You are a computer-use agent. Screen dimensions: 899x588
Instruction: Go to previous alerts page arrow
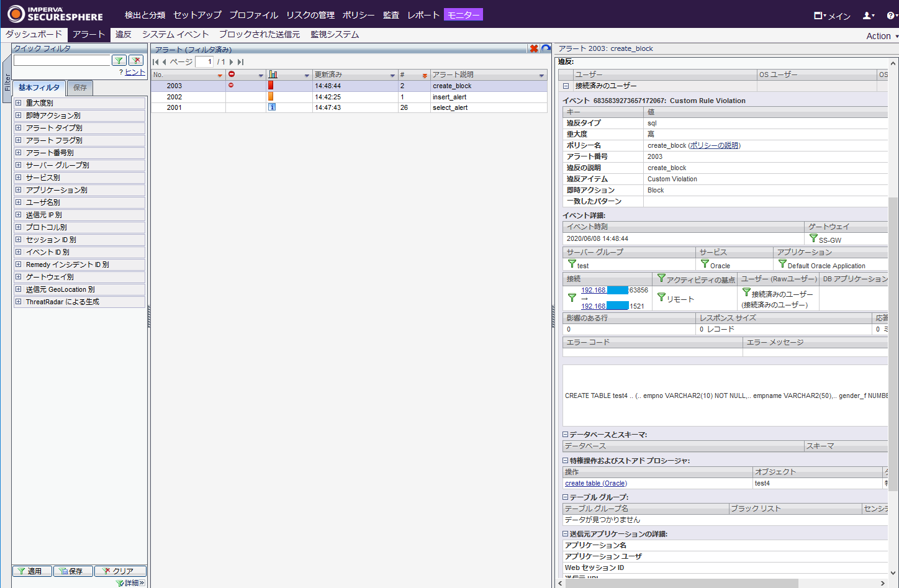click(165, 62)
